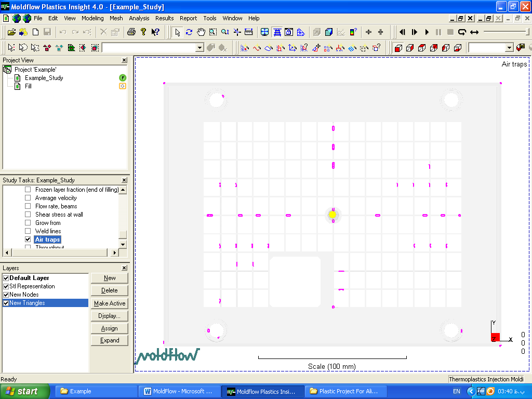Select the Rotate view tool

tap(189, 32)
